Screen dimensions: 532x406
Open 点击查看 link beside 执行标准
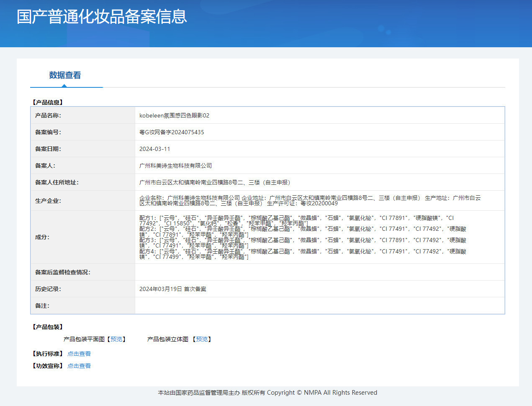(79, 354)
